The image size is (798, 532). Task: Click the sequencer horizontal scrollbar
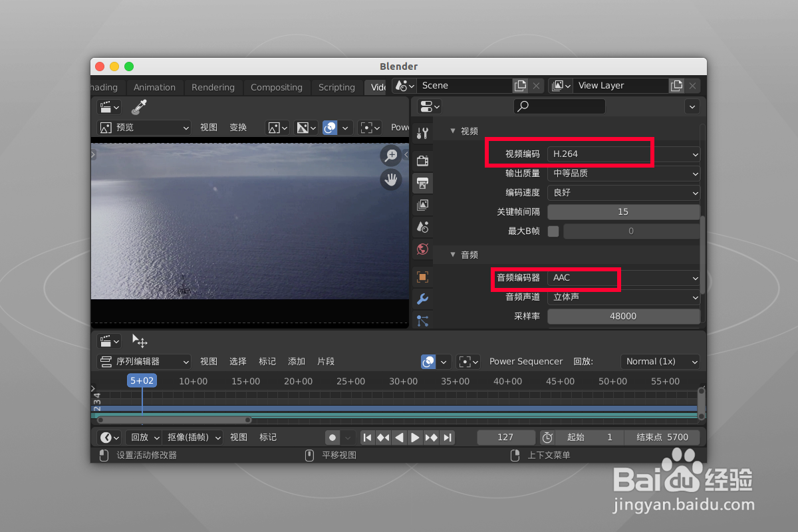click(174, 420)
